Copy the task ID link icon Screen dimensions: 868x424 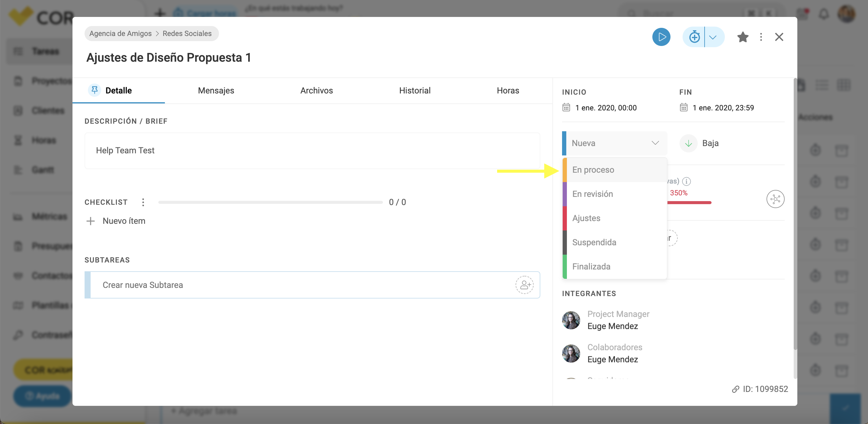(735, 389)
